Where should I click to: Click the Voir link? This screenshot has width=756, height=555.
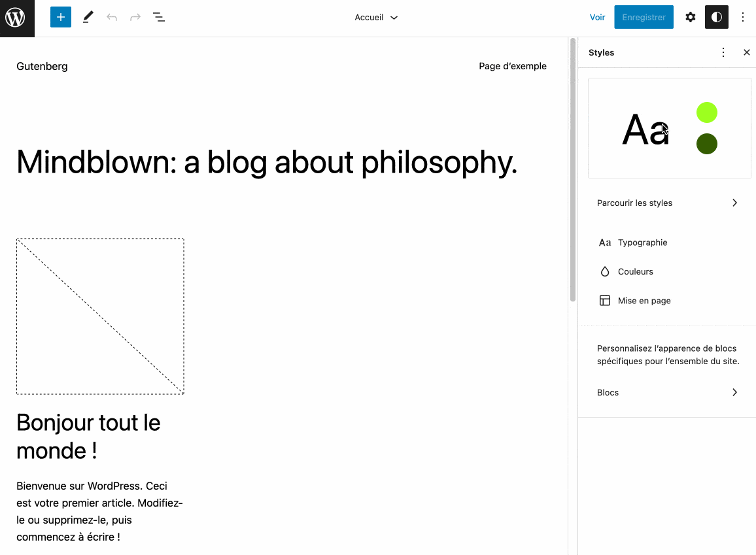(x=597, y=18)
